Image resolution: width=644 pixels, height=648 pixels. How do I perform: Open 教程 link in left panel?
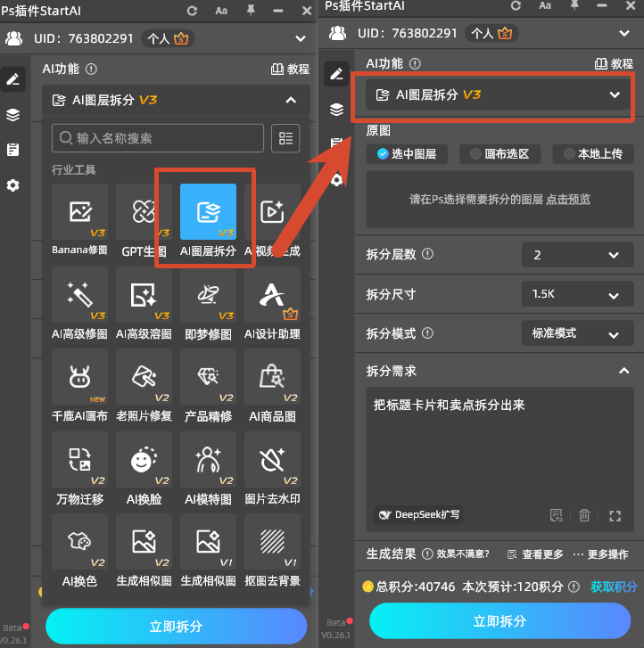[290, 69]
